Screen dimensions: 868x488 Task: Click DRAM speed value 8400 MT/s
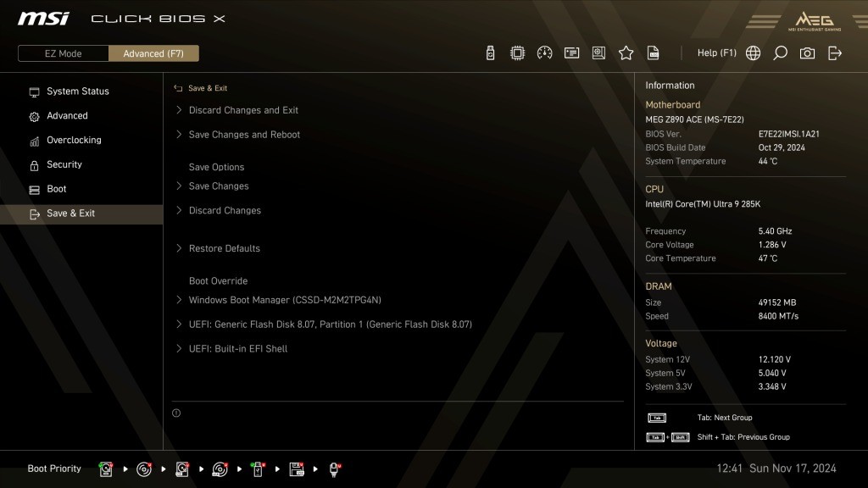click(778, 317)
